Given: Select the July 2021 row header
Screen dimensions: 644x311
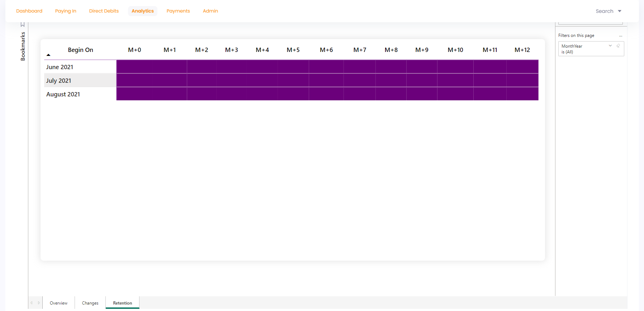Looking at the screenshot, I should tap(80, 81).
